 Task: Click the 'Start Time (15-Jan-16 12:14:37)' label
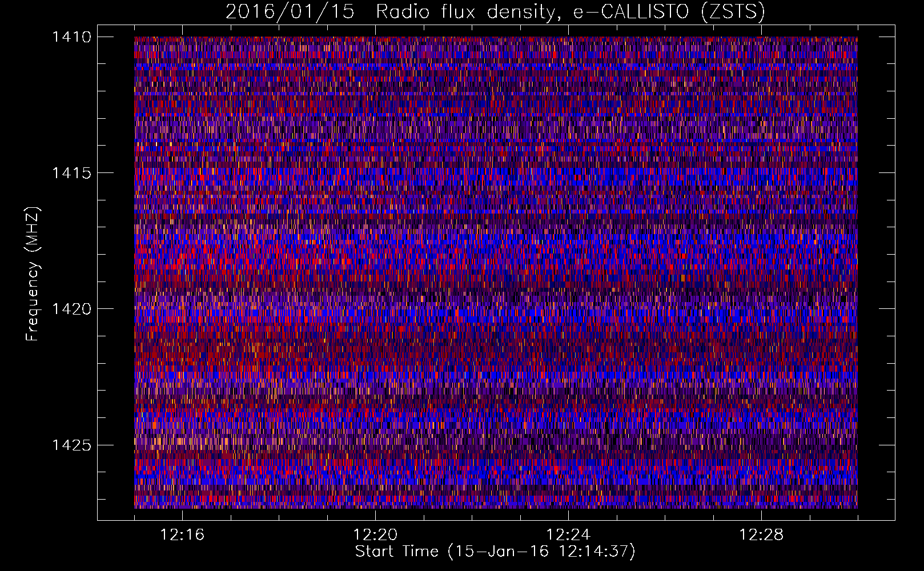(496, 552)
